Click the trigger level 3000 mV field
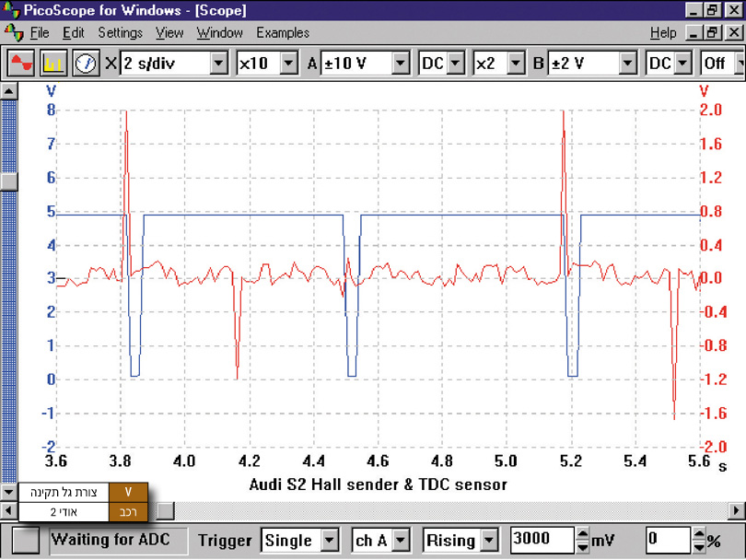 point(542,541)
